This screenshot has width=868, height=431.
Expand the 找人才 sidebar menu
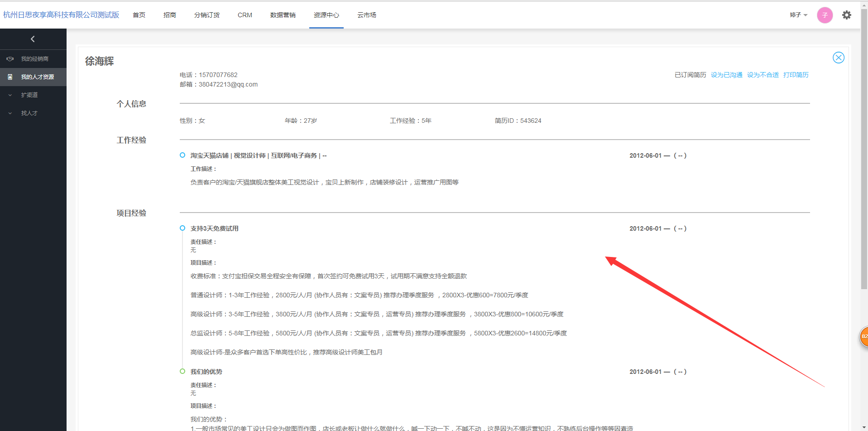point(29,113)
